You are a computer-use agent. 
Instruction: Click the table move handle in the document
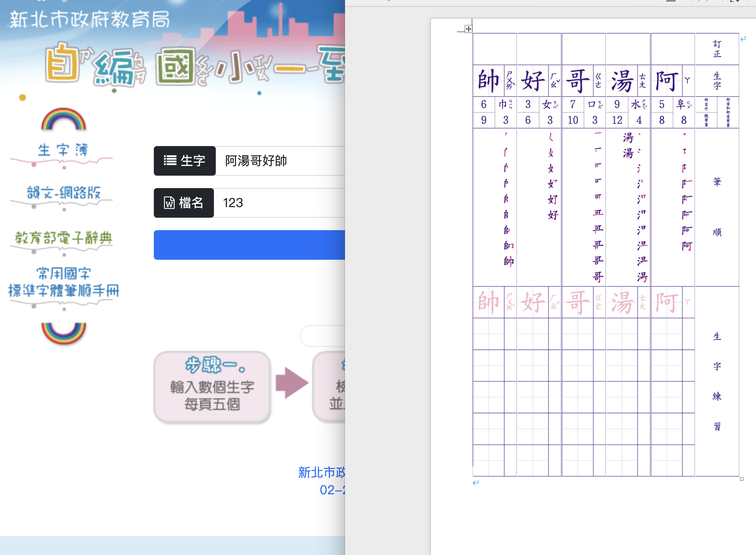(468, 29)
